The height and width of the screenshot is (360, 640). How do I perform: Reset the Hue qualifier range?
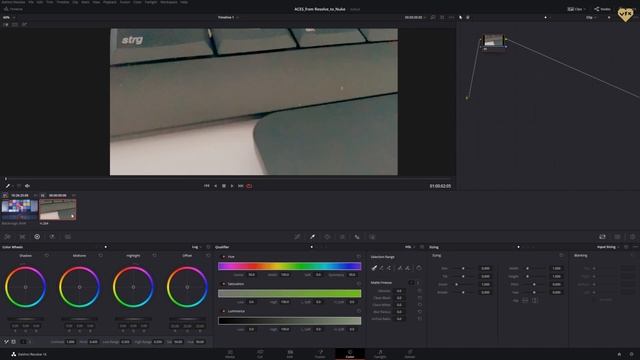pos(359,257)
